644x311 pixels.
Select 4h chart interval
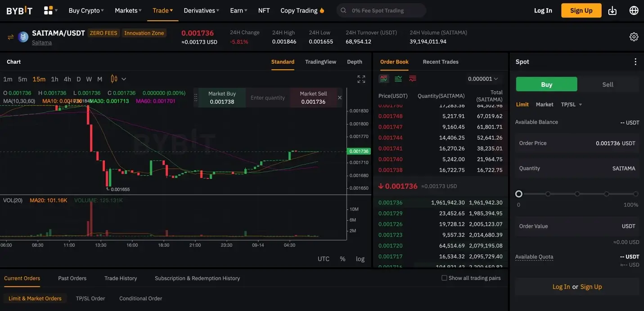click(x=67, y=79)
